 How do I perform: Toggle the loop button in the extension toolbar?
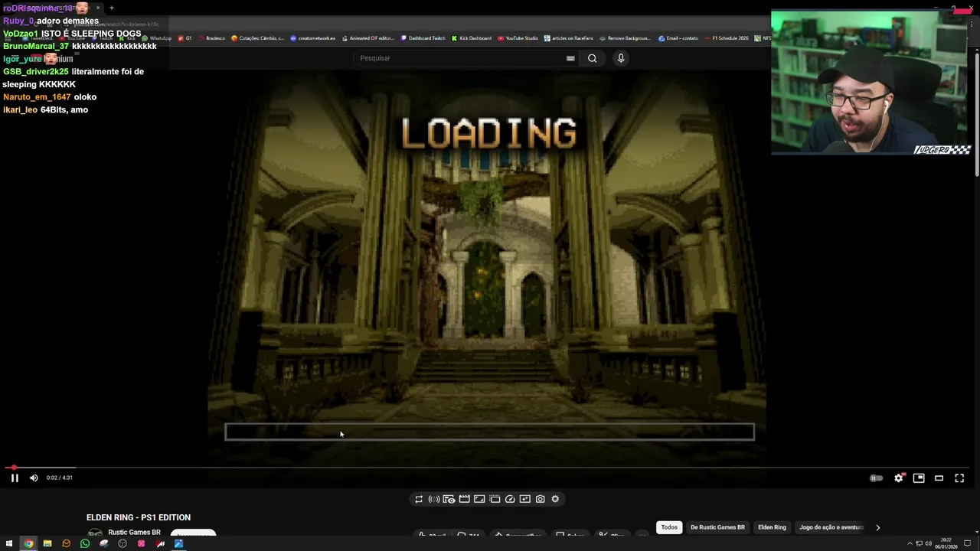pyautogui.click(x=419, y=499)
